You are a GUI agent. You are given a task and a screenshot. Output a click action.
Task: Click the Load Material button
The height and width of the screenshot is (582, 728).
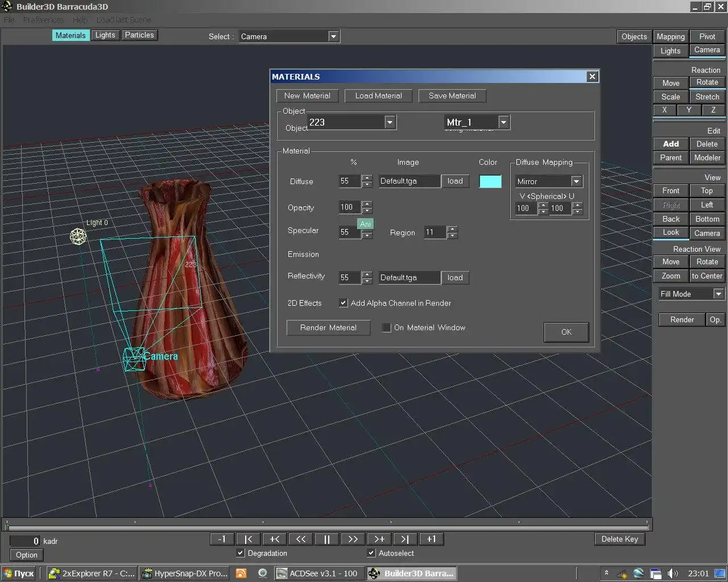378,96
